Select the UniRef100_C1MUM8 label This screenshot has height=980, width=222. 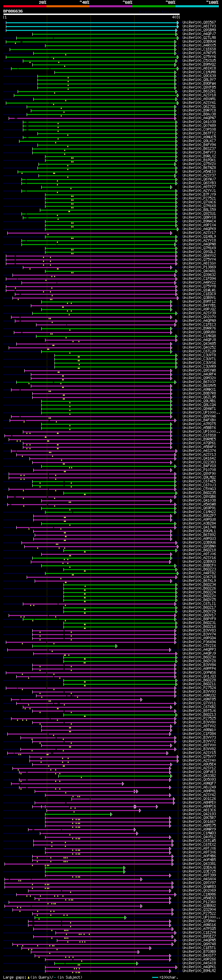coord(199,72)
